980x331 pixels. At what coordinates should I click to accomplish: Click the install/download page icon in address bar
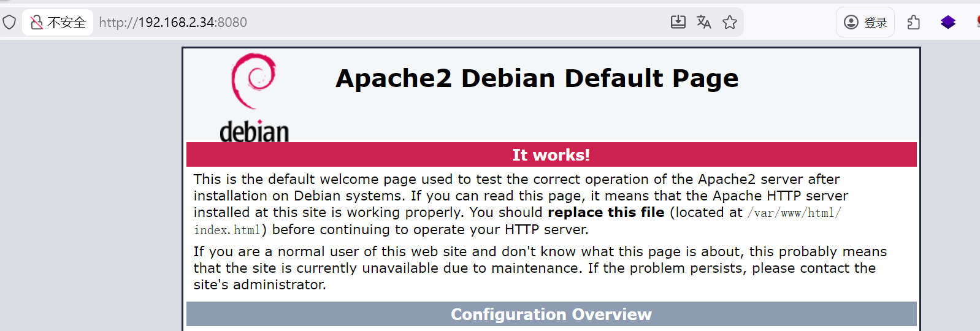(x=678, y=23)
